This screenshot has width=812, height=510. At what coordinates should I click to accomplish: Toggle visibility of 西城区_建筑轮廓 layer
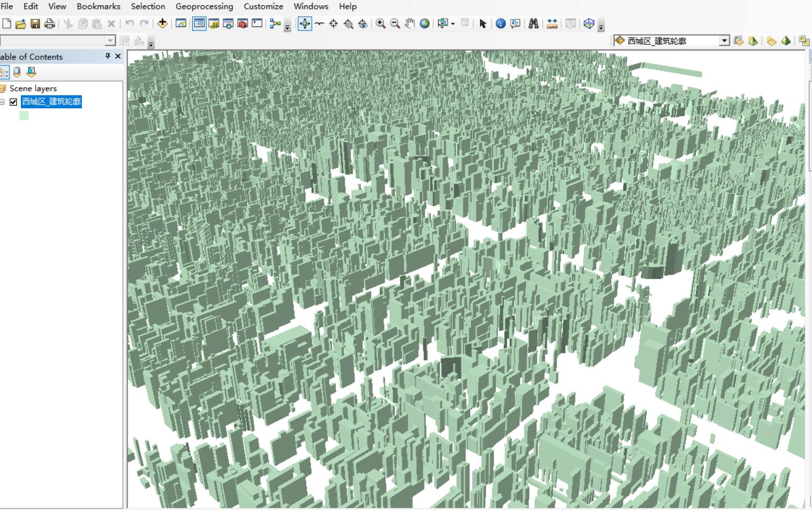(14, 102)
